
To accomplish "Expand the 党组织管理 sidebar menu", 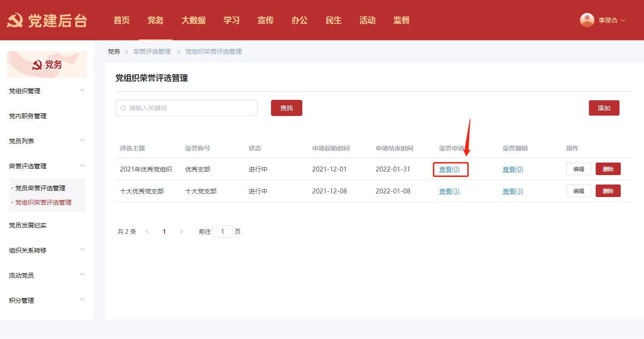I will [47, 91].
